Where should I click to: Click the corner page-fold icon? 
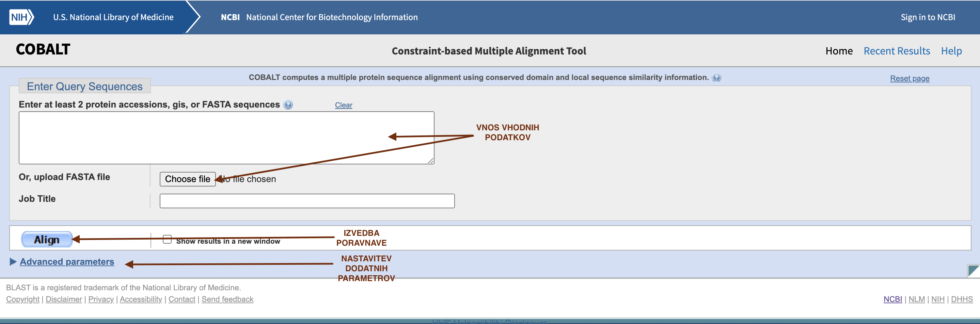(973, 271)
